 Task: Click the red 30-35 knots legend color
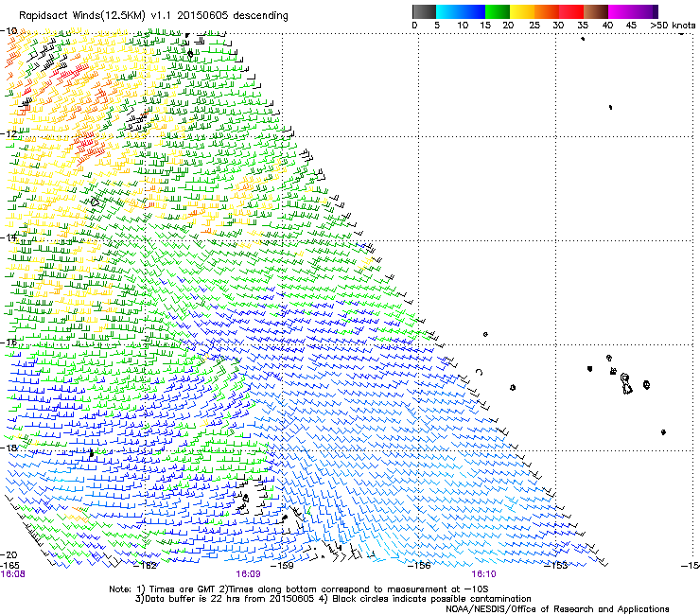[571, 11]
